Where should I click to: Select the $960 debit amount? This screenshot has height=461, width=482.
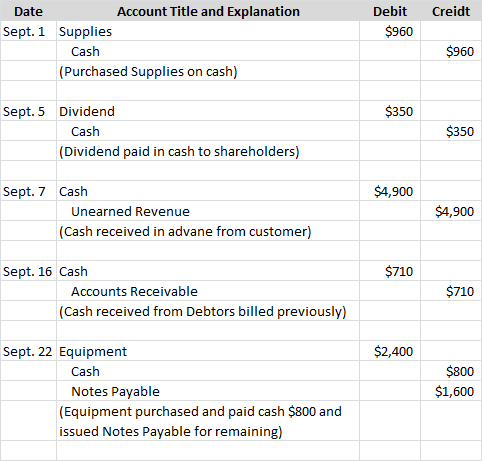point(399,31)
